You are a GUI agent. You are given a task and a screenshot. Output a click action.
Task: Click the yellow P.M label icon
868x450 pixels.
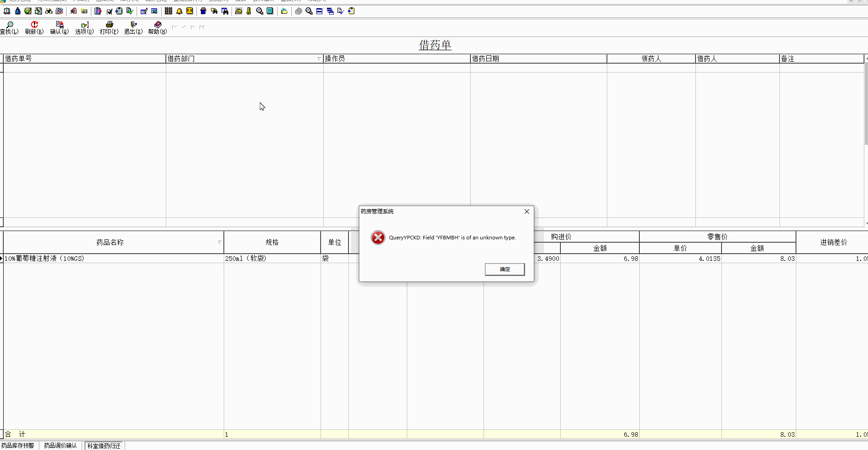click(x=189, y=11)
